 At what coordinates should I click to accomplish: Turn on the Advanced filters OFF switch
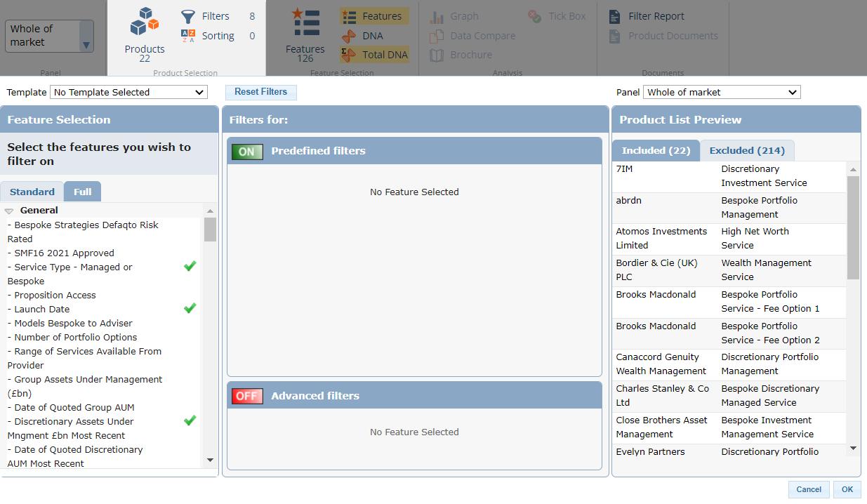247,396
